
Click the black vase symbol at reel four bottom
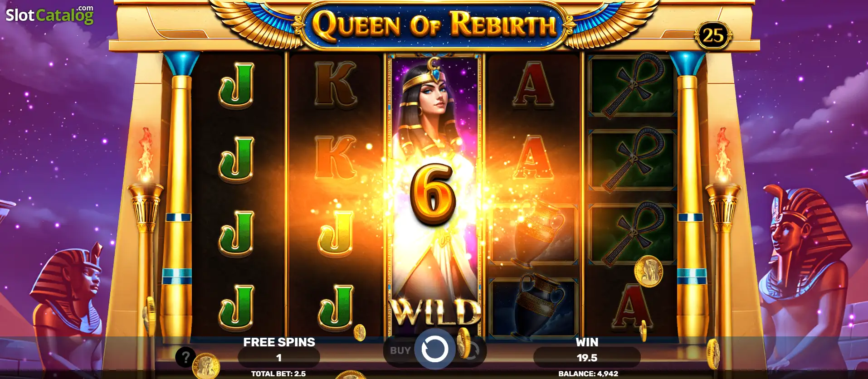pyautogui.click(x=534, y=308)
